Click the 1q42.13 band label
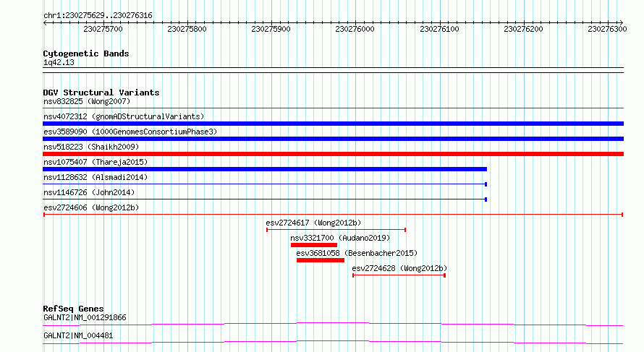 [x=59, y=62]
